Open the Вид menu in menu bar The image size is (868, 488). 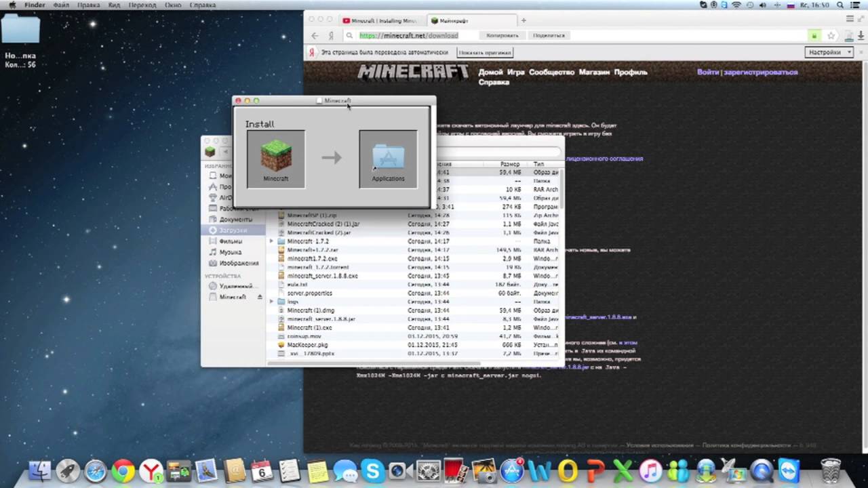[115, 5]
